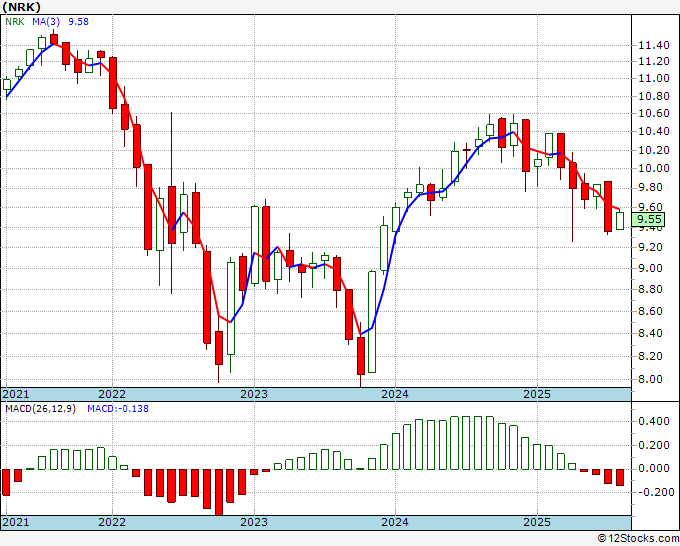680x546 pixels.
Task: Click the 11.00 price axis label
Action: click(x=654, y=78)
